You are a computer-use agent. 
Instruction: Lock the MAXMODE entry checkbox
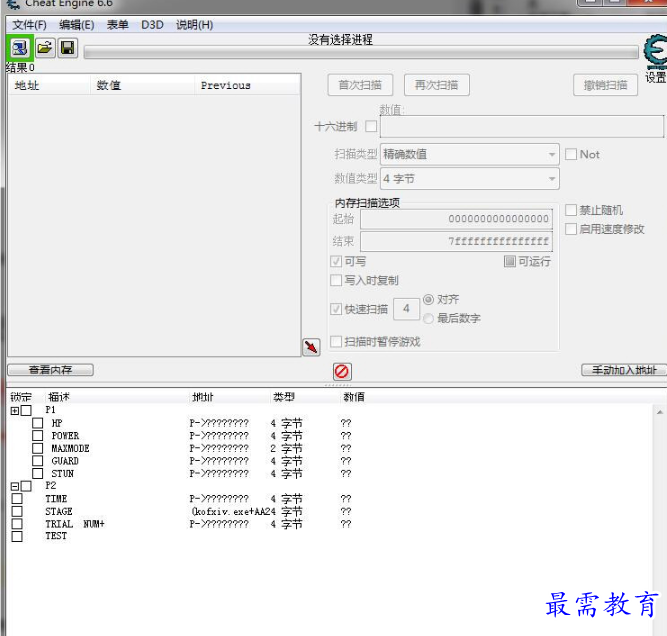[x=37, y=448]
